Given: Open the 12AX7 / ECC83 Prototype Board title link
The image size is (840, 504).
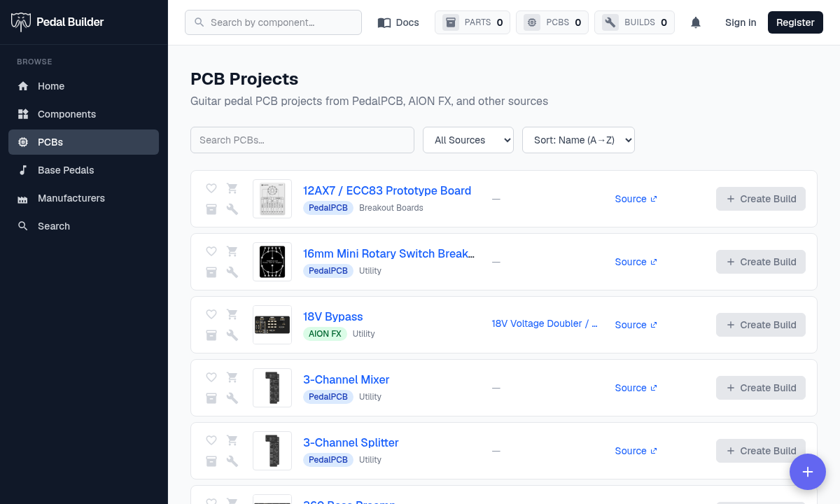Looking at the screenshot, I should pos(387,190).
